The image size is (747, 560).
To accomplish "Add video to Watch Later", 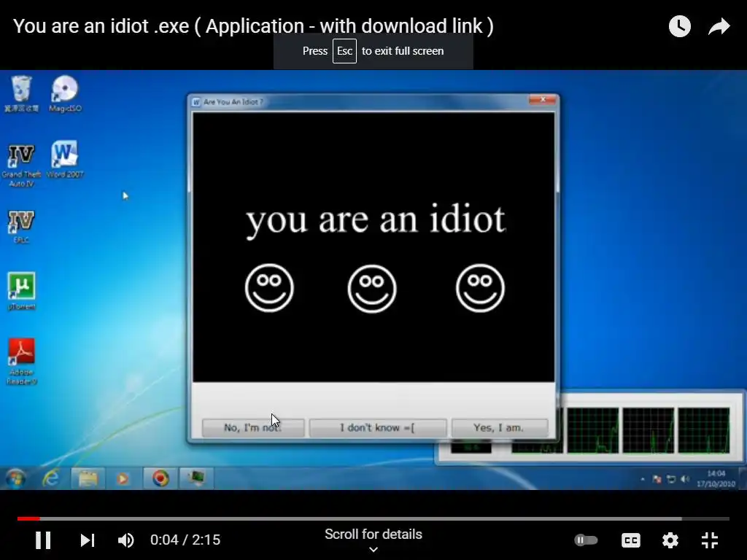I will pos(679,26).
